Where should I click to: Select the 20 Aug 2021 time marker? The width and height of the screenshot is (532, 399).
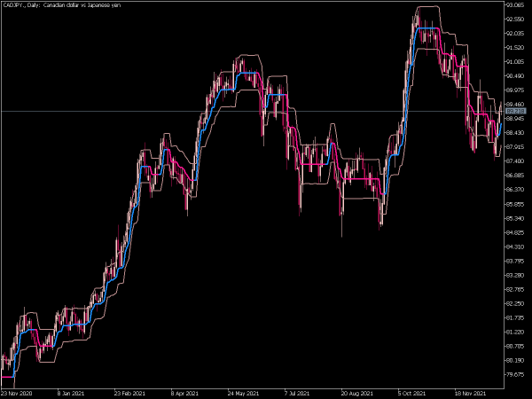(357, 394)
